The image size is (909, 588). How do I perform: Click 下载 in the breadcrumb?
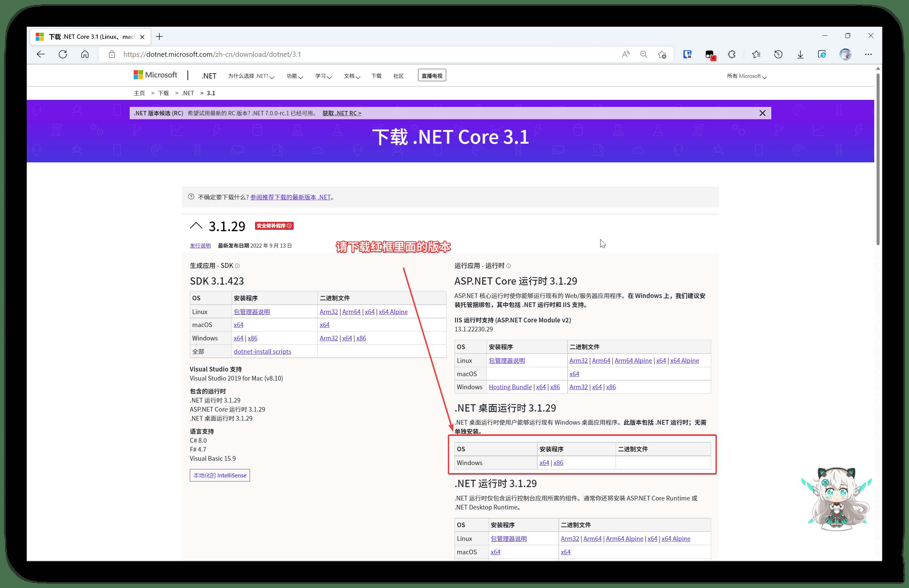pyautogui.click(x=163, y=93)
